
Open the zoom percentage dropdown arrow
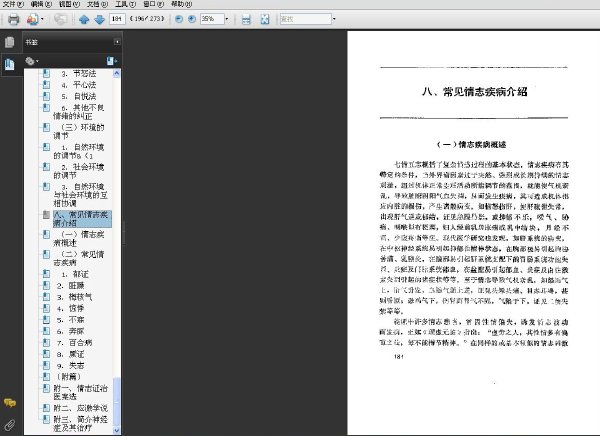tap(227, 19)
